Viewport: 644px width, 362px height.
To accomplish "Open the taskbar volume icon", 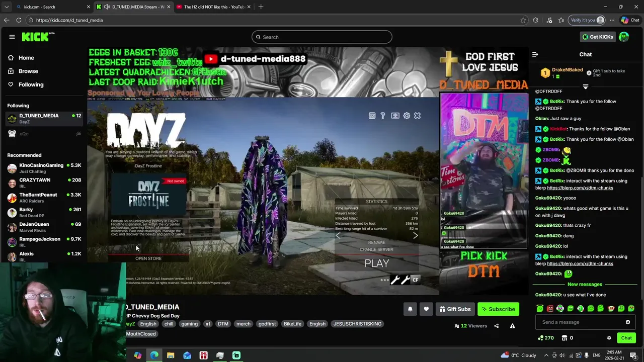I will pyautogui.click(x=563, y=355).
